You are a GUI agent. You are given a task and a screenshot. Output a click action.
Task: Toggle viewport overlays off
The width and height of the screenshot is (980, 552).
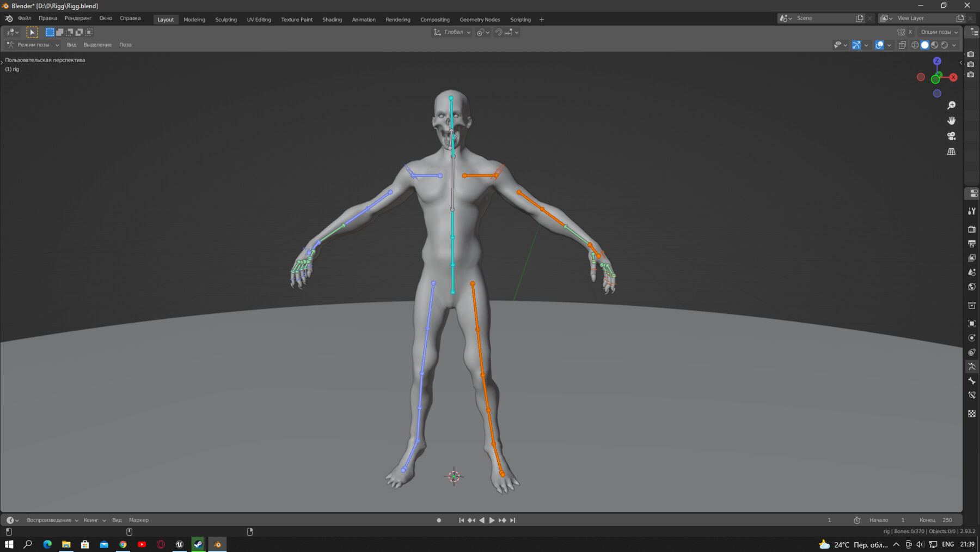[x=879, y=45]
